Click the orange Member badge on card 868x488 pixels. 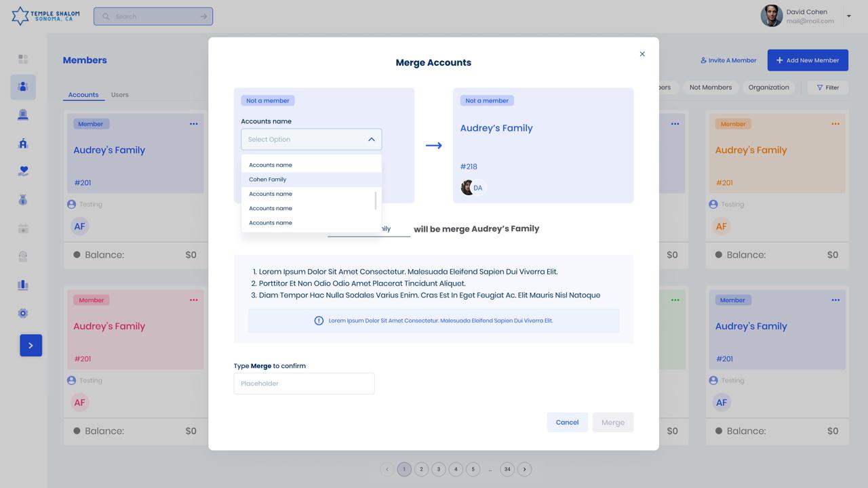pyautogui.click(x=733, y=124)
